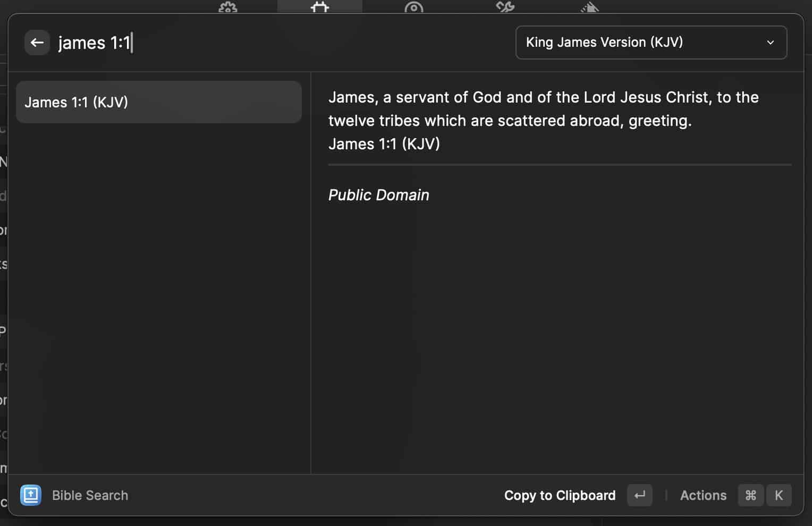Image resolution: width=812 pixels, height=526 pixels.
Task: Click into the search field with james 1:1
Action: 282,43
